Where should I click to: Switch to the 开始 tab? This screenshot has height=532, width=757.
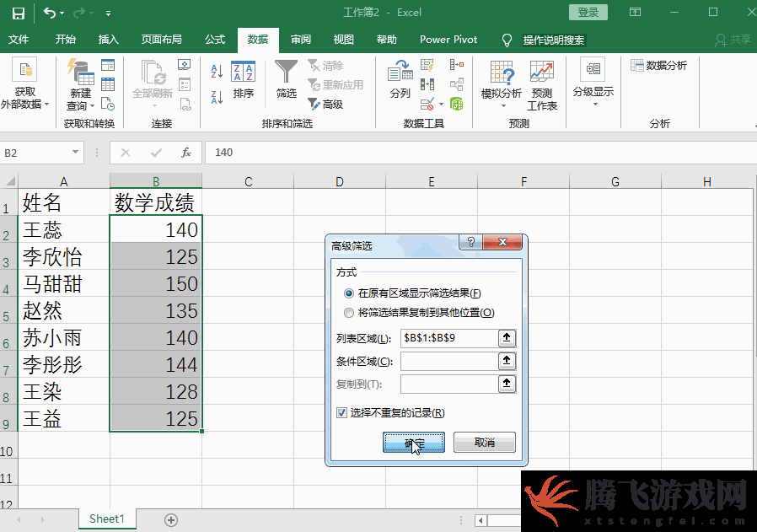[65, 40]
